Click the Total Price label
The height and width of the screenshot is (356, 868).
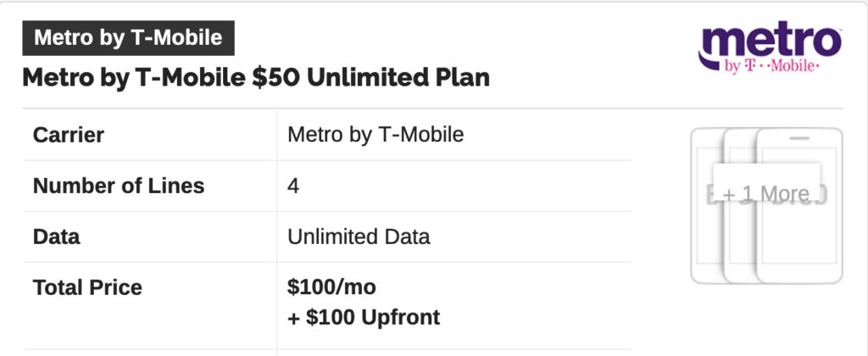[87, 287]
